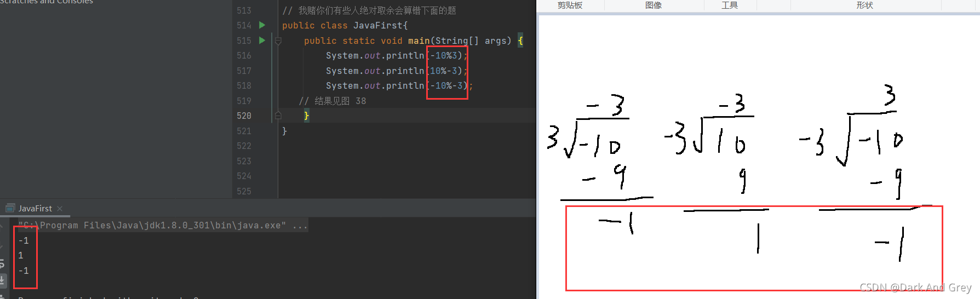Click the closing brace on line 521
Viewport: 980px width, 299px height.
[x=284, y=131]
